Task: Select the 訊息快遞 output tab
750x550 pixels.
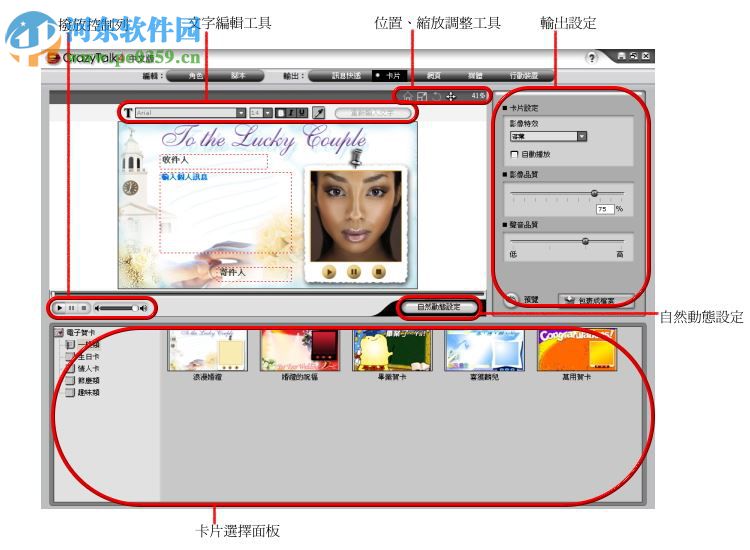Action: tap(346, 76)
